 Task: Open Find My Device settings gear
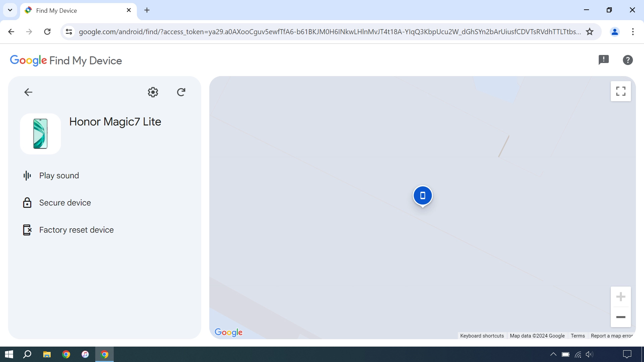[153, 92]
